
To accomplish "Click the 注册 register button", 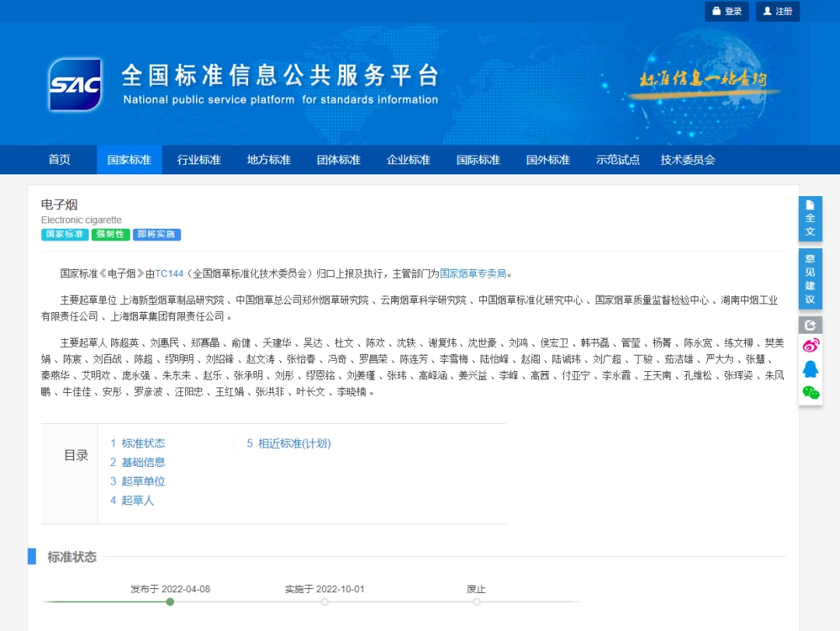I will click(x=777, y=12).
